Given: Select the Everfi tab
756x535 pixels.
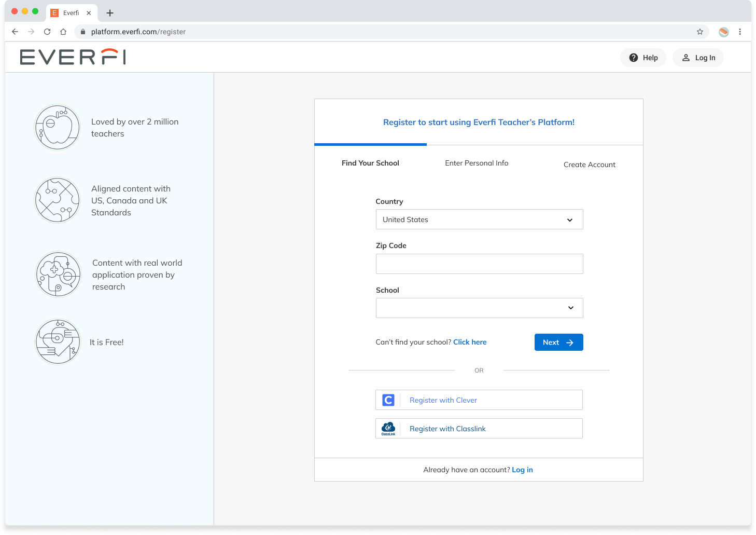Looking at the screenshot, I should (x=72, y=13).
